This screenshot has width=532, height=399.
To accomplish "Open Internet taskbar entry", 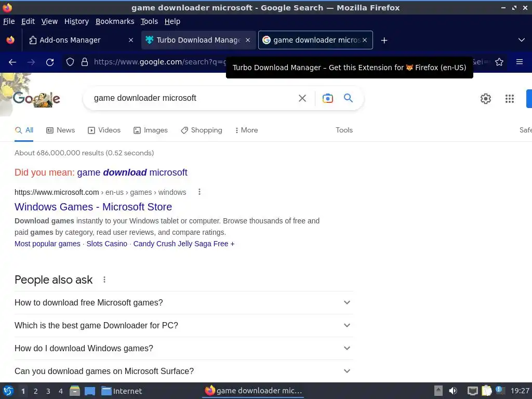I will [x=122, y=391].
